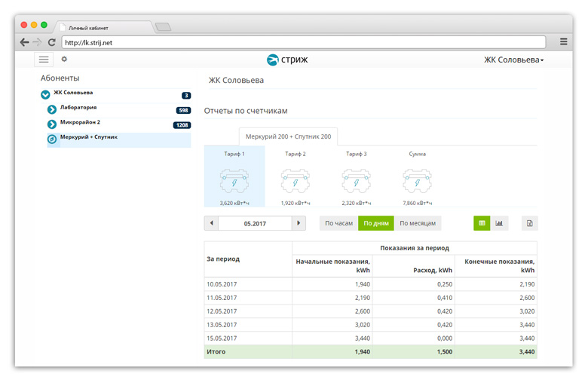The height and width of the screenshot is (392, 588).
Task: Click the 13.05.2017 row date
Action: click(x=222, y=325)
